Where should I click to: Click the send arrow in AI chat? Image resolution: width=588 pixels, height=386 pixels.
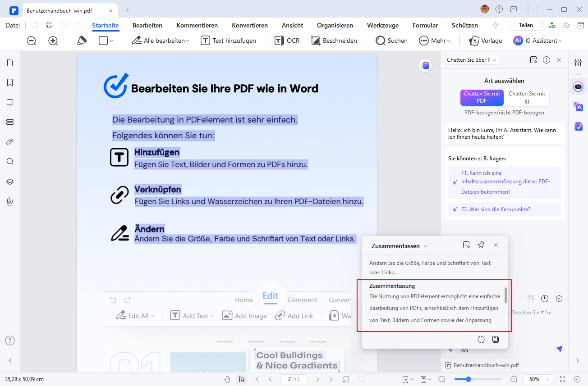point(559,349)
